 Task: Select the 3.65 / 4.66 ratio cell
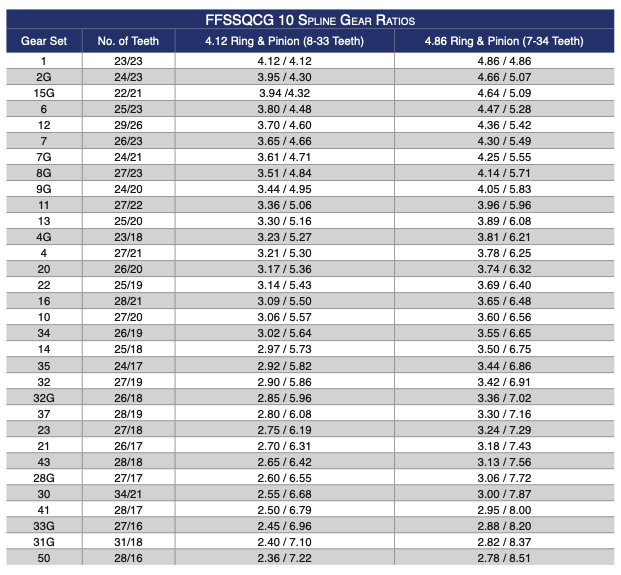click(x=284, y=141)
